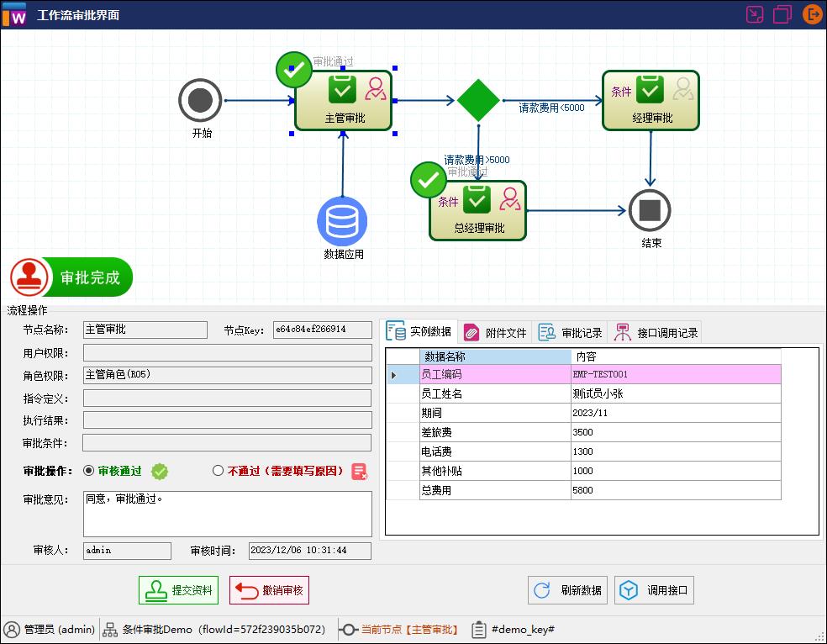
Task: Click the 经理审批 workflow node
Action: coord(651,100)
